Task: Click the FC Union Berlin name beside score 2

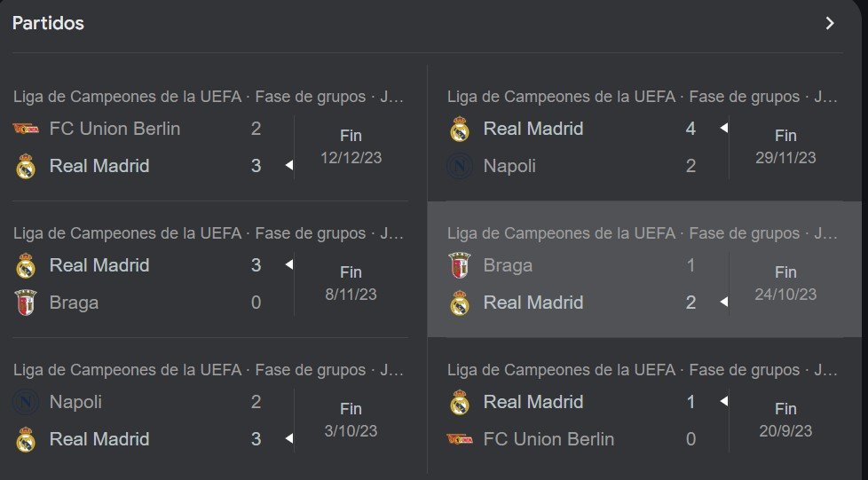Action: click(x=114, y=129)
